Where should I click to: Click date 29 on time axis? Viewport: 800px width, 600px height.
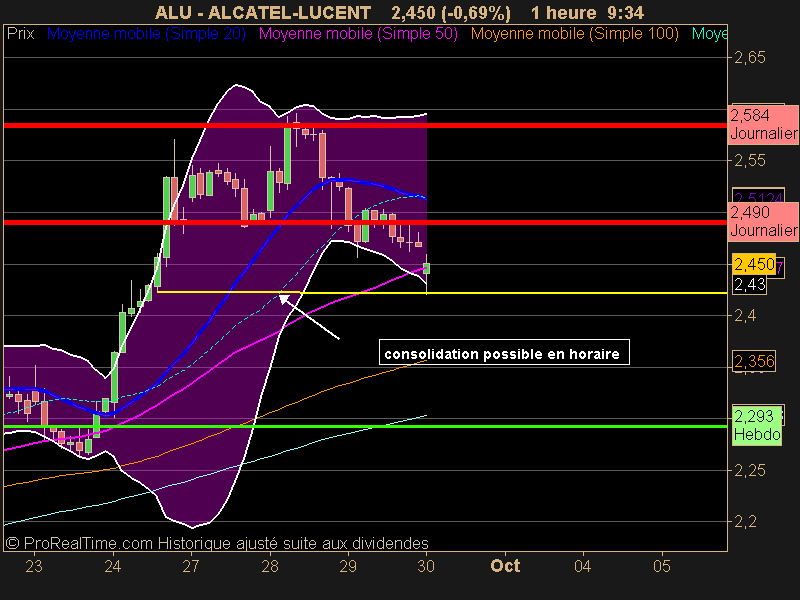coord(348,566)
